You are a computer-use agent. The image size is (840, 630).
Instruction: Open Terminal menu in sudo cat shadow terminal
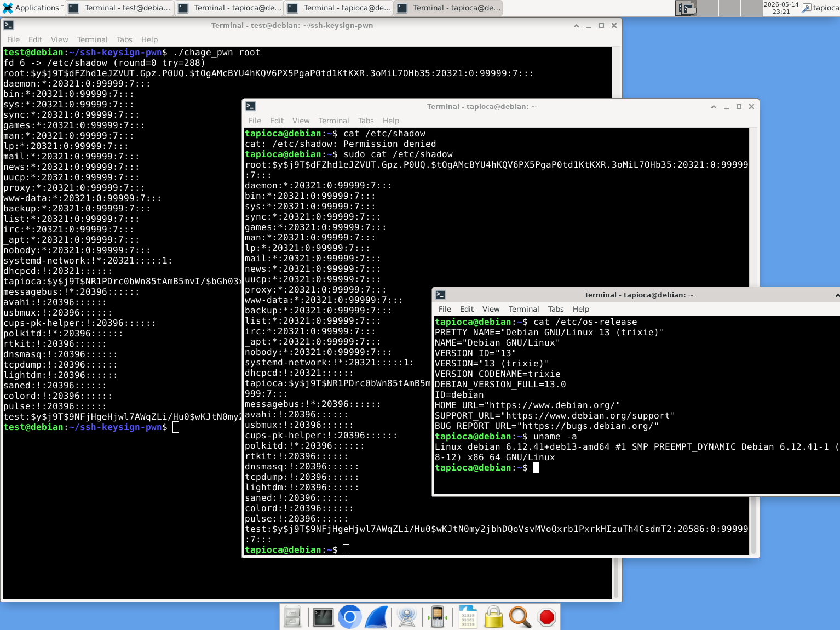pos(333,121)
